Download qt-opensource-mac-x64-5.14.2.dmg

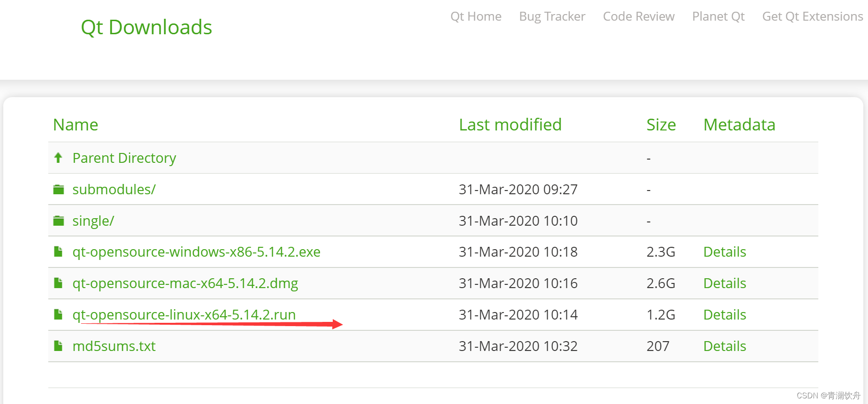(185, 283)
